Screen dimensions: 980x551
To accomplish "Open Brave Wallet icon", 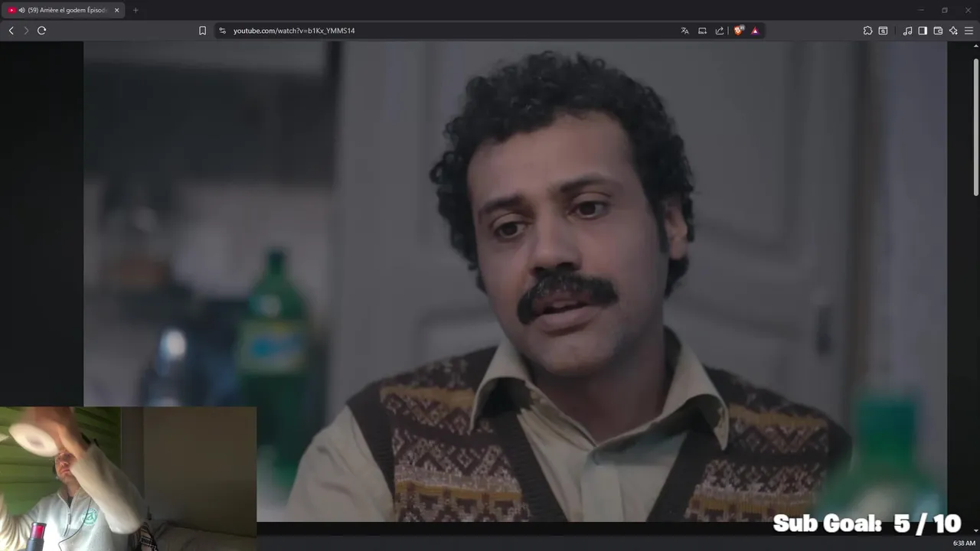I will 938,31.
